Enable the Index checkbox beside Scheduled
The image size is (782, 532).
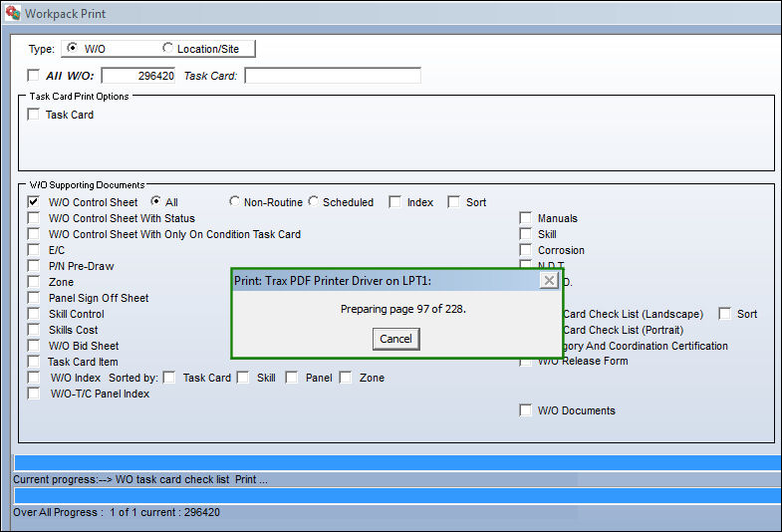[394, 202]
